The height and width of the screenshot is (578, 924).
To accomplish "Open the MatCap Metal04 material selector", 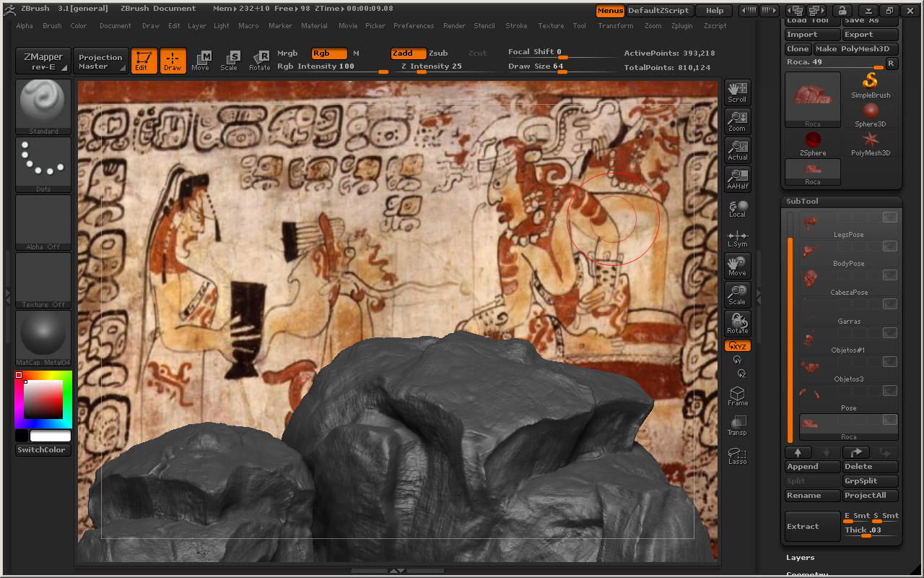I will (x=43, y=338).
